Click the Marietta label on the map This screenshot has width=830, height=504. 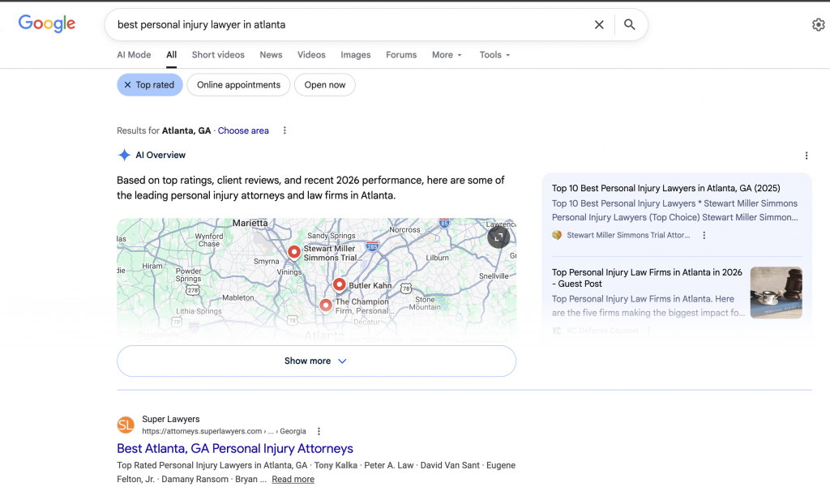click(x=250, y=224)
